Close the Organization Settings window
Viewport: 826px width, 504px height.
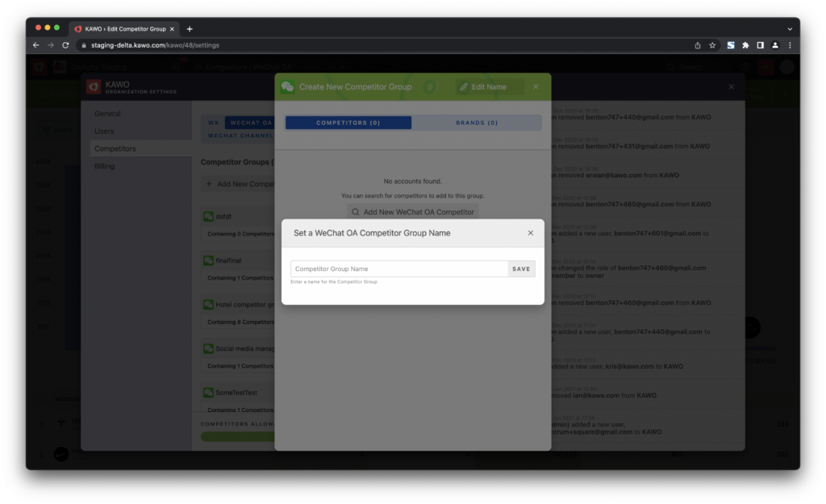point(731,87)
